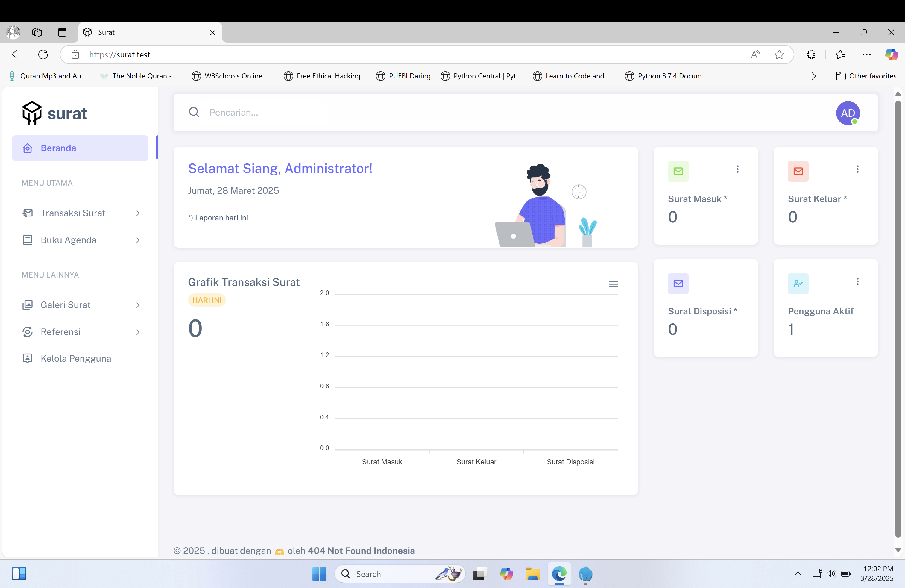
Task: Open the chart hamburger menu icon
Action: coord(613,284)
